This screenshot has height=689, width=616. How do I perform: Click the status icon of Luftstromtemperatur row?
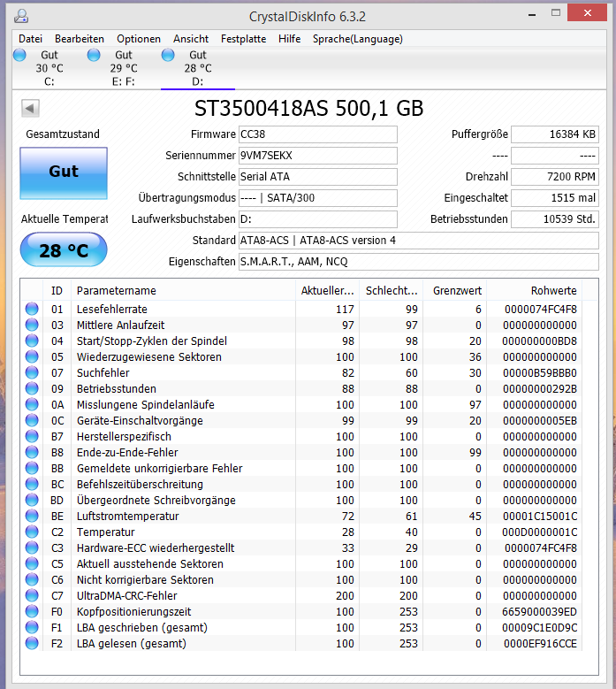pyautogui.click(x=32, y=516)
